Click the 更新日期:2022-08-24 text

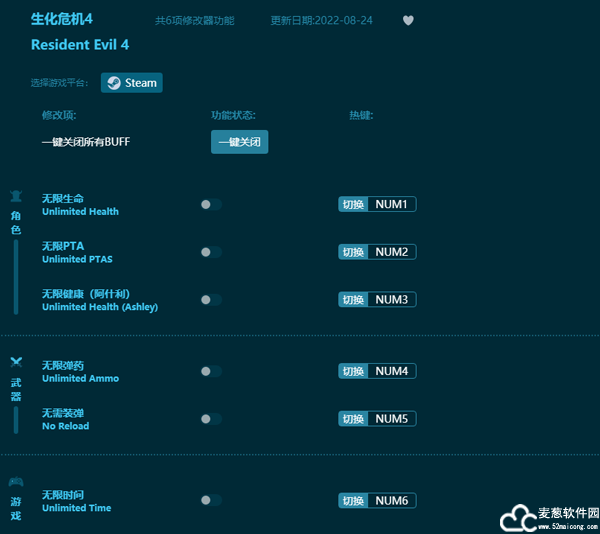pos(321,20)
